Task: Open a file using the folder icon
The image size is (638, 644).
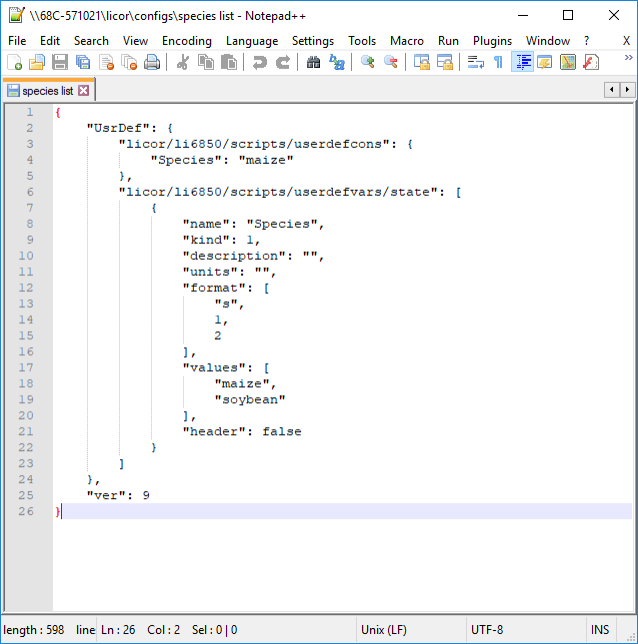Action: [x=37, y=62]
